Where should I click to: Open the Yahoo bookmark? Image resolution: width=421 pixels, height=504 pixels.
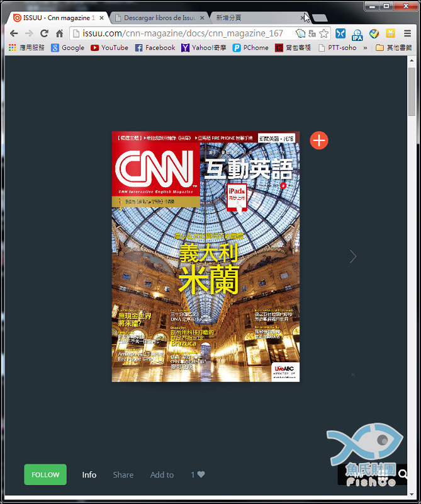[204, 48]
